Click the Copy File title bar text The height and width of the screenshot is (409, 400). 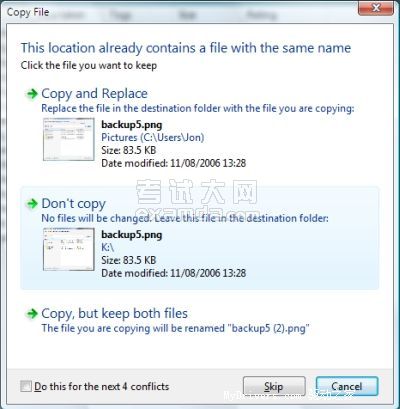[x=28, y=12]
